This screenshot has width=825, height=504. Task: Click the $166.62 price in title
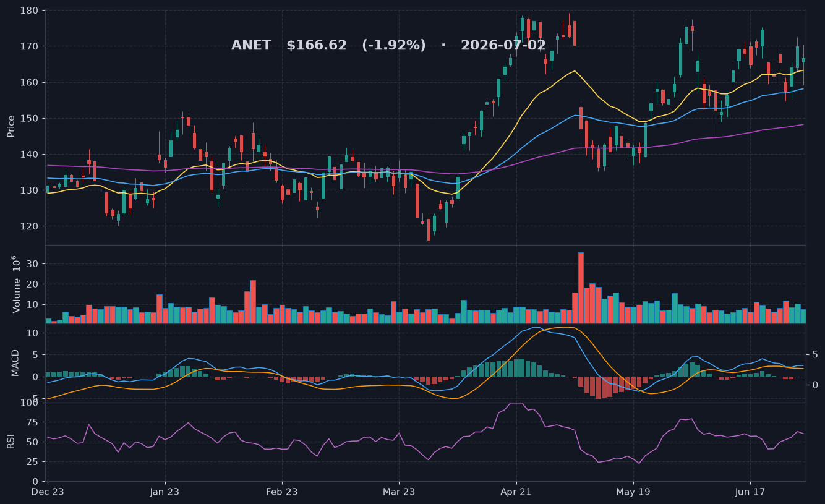pos(317,46)
